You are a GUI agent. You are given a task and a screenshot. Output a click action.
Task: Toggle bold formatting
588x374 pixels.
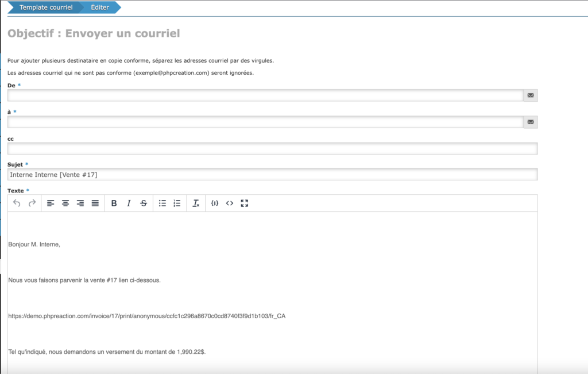click(x=114, y=203)
